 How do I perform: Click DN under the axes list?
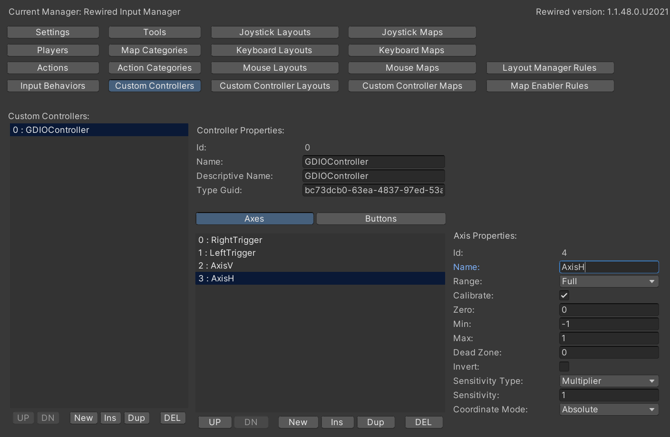click(251, 422)
